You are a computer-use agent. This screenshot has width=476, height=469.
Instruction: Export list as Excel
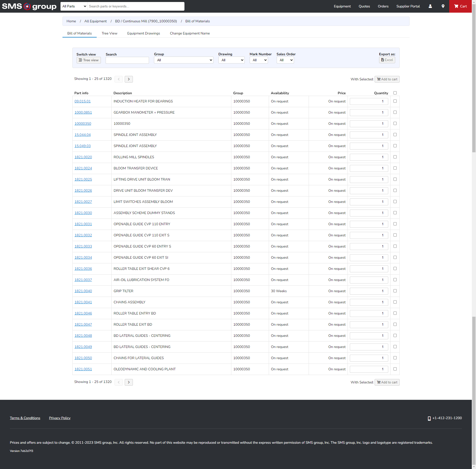pos(387,60)
